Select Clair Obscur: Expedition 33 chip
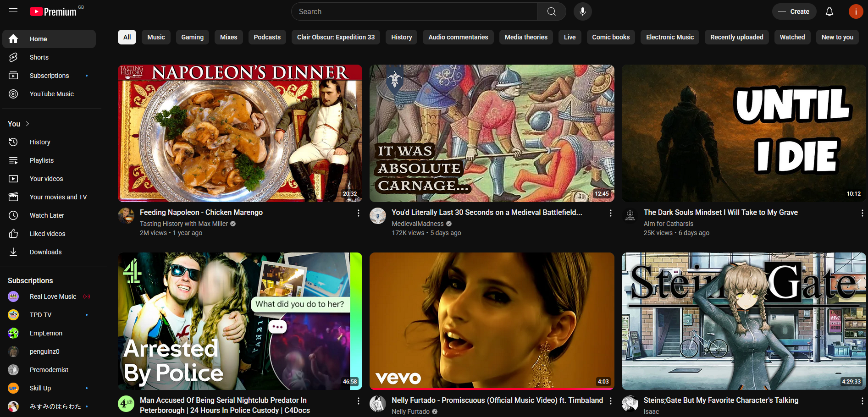The height and width of the screenshot is (417, 868). (336, 37)
